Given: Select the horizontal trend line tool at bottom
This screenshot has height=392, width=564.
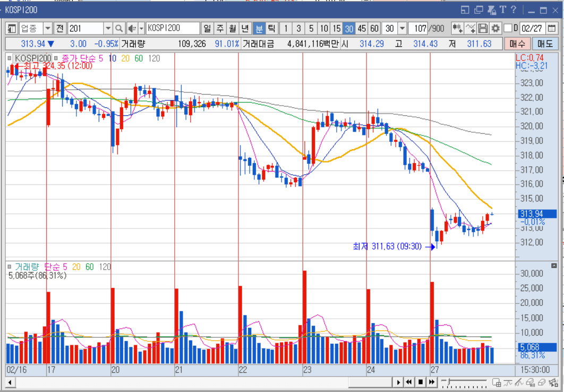Looking at the screenshot, I should (508, 382).
